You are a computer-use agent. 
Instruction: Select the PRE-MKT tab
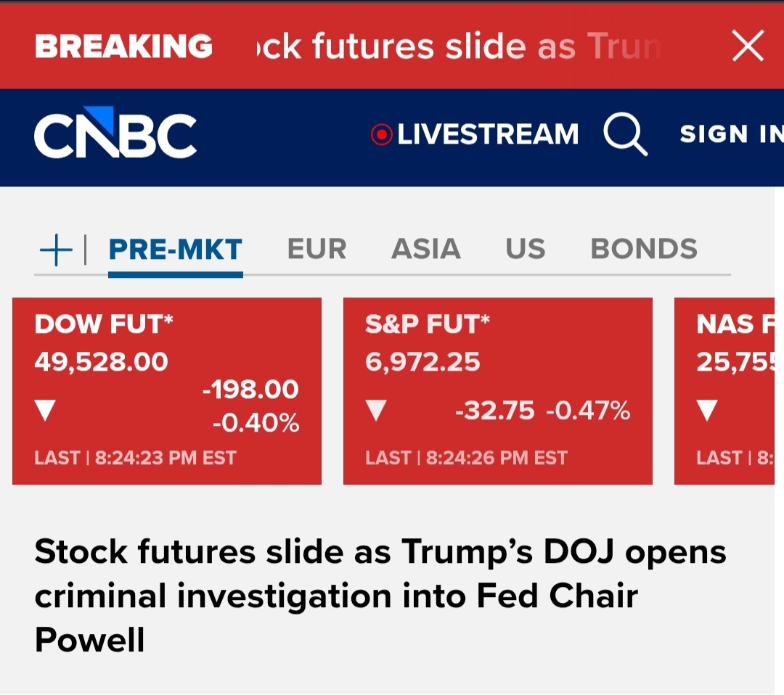(175, 250)
